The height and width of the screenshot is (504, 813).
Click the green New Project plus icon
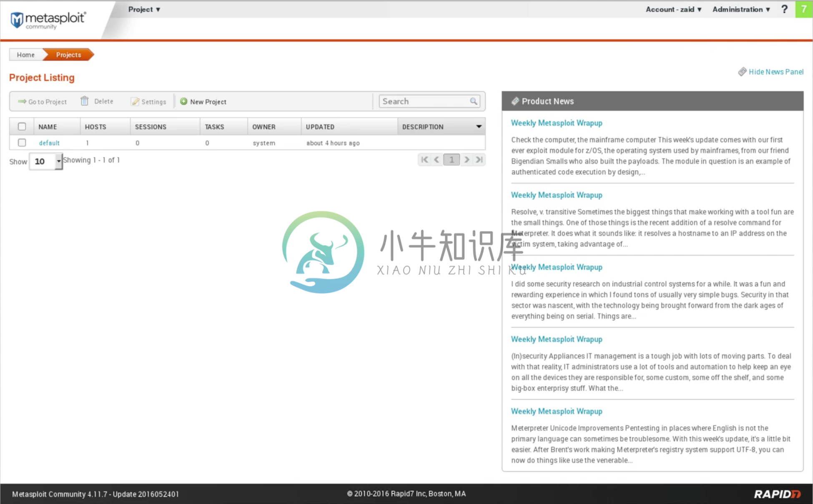click(x=183, y=101)
